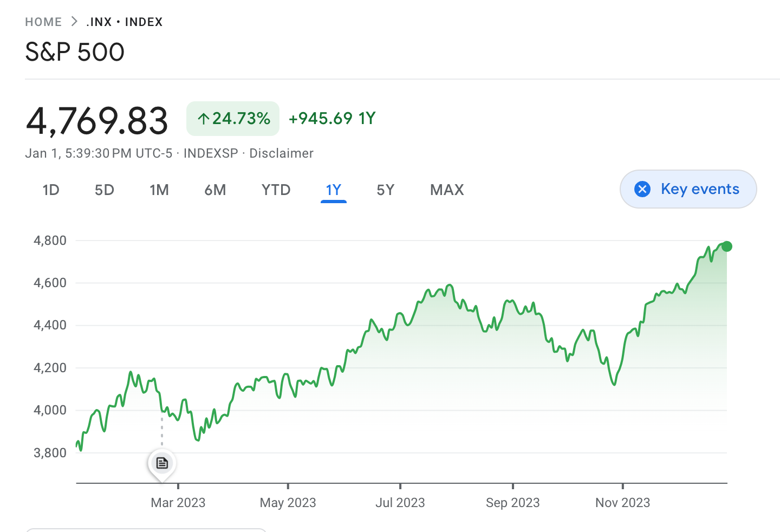Switch to the 5D range tab
The height and width of the screenshot is (532, 780).
[x=105, y=190]
